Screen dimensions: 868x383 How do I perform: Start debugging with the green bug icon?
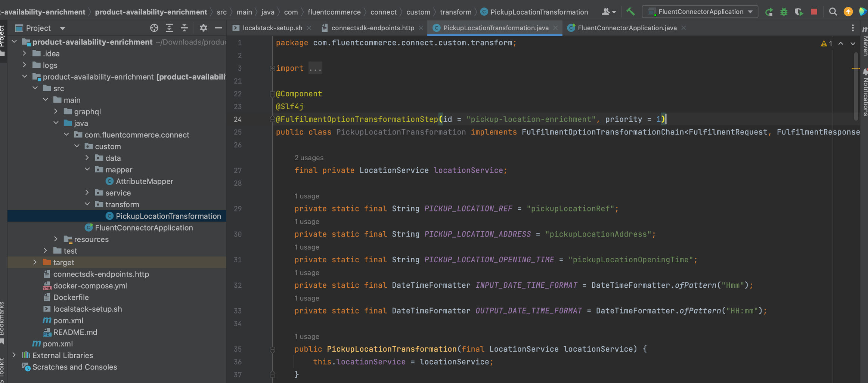[784, 12]
